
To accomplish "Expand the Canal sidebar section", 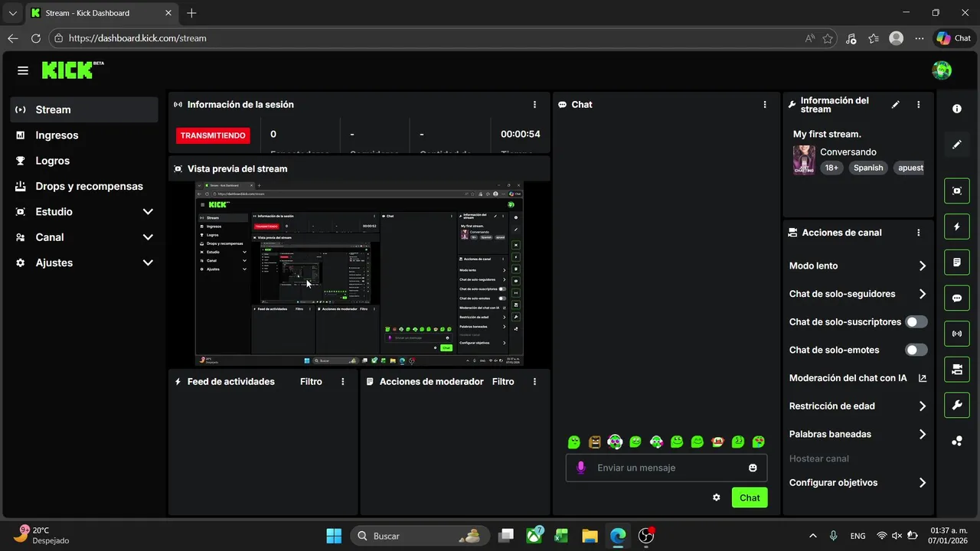I will [x=148, y=237].
